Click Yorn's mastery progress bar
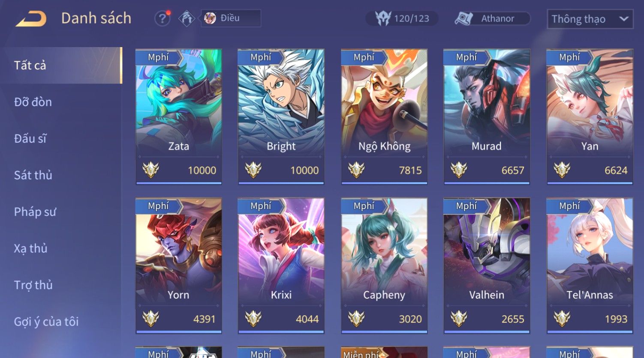 pos(179,331)
